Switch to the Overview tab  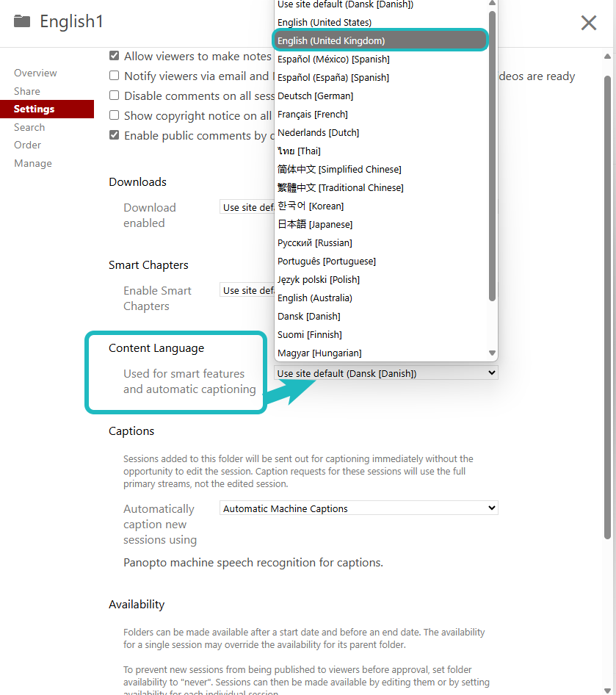point(35,73)
